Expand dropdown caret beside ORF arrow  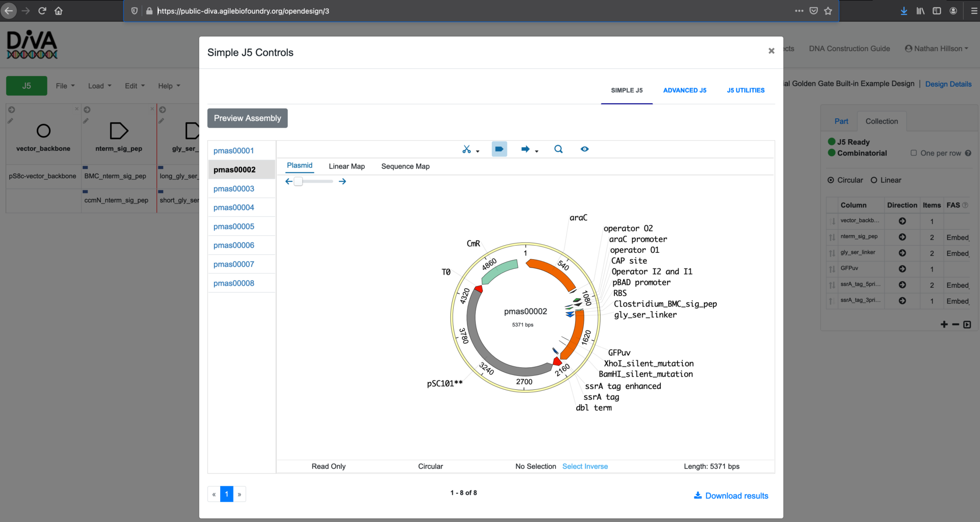coord(537,151)
